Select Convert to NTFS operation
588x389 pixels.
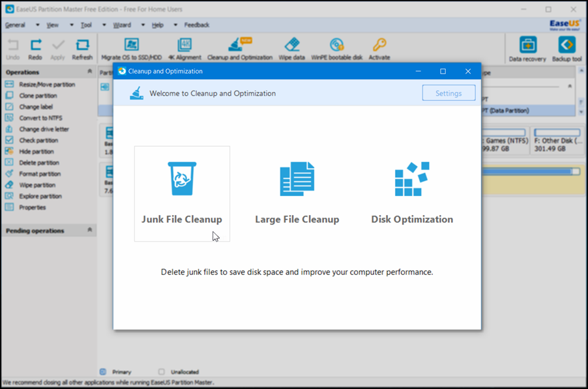point(40,118)
